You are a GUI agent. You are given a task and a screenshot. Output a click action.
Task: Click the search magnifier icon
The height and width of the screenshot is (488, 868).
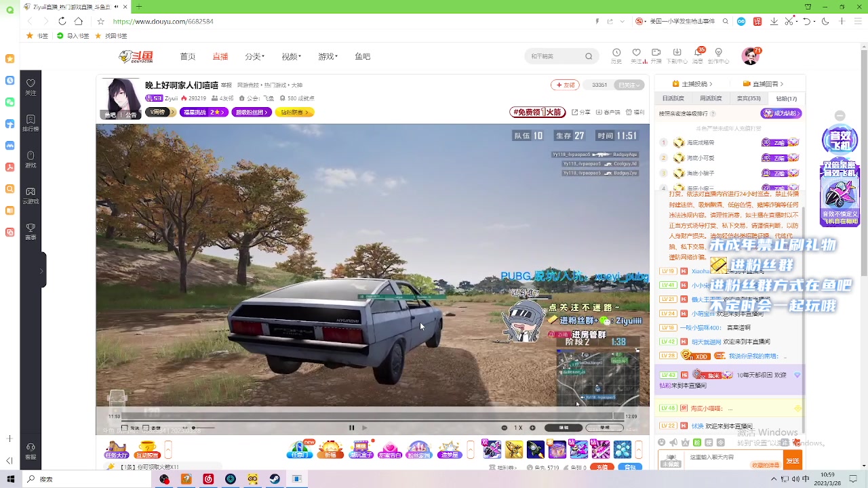pyautogui.click(x=589, y=56)
